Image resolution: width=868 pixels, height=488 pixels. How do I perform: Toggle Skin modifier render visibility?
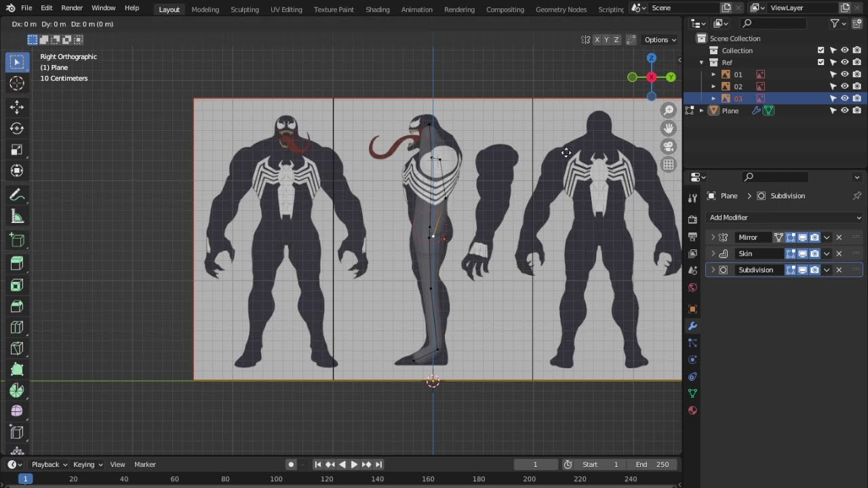click(814, 253)
